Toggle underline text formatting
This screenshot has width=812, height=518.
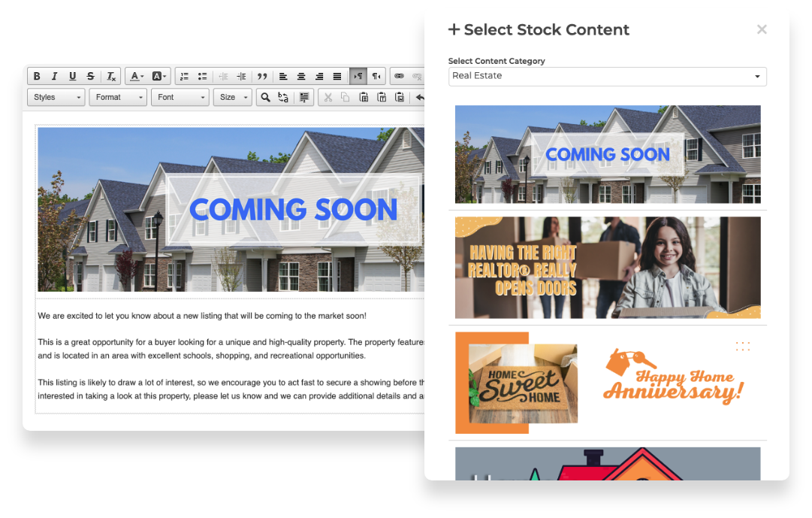coord(72,76)
